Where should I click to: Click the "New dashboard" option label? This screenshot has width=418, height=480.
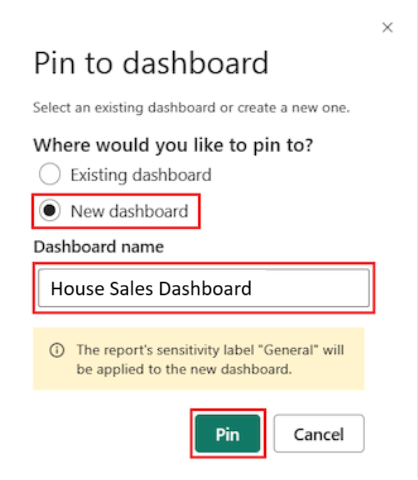tap(129, 211)
